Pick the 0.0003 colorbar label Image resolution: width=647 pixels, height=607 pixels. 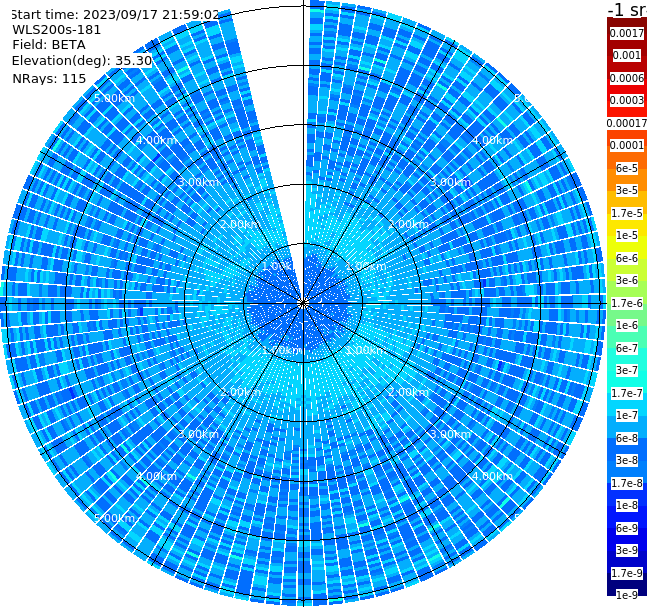pos(627,100)
